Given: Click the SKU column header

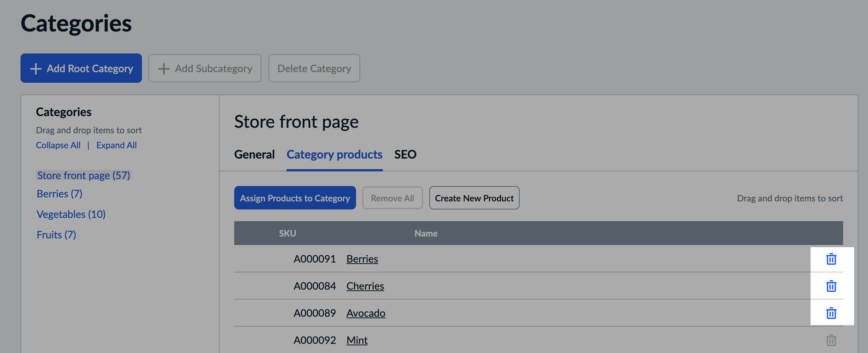Looking at the screenshot, I should click(x=287, y=233).
